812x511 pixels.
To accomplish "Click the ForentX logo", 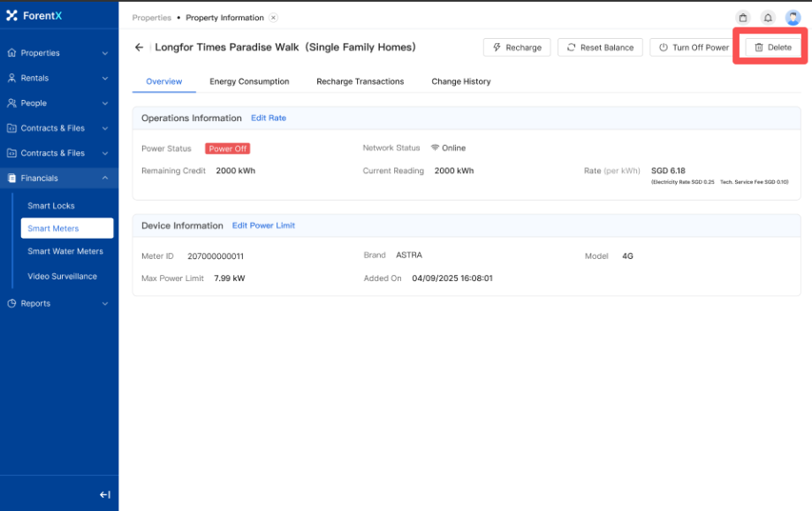I will pyautogui.click(x=35, y=15).
